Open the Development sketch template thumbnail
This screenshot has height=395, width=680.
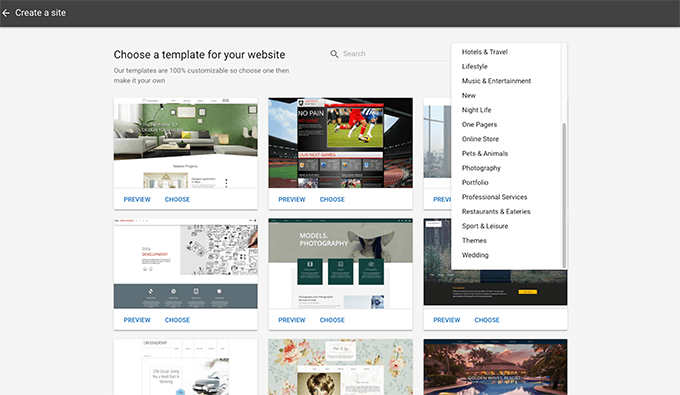[x=186, y=264]
